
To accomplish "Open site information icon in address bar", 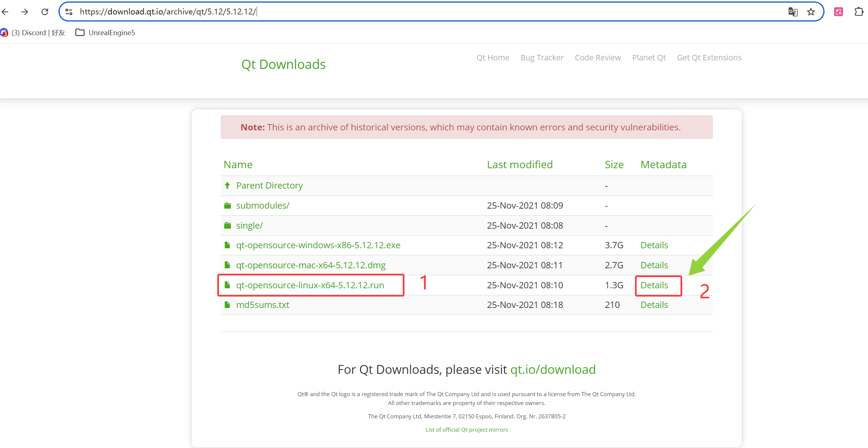I will [69, 12].
